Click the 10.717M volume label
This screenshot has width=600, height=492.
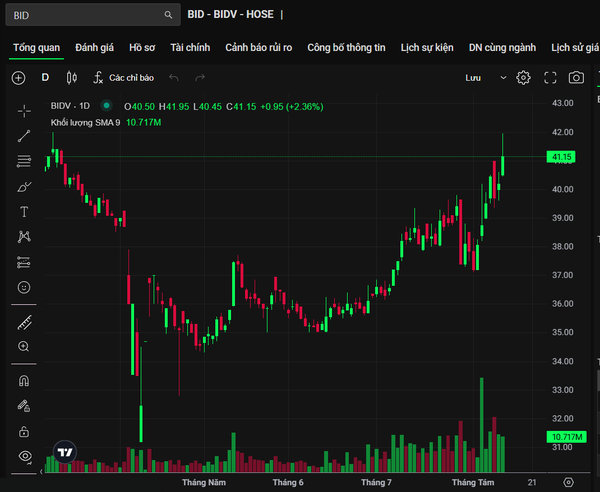[567, 437]
